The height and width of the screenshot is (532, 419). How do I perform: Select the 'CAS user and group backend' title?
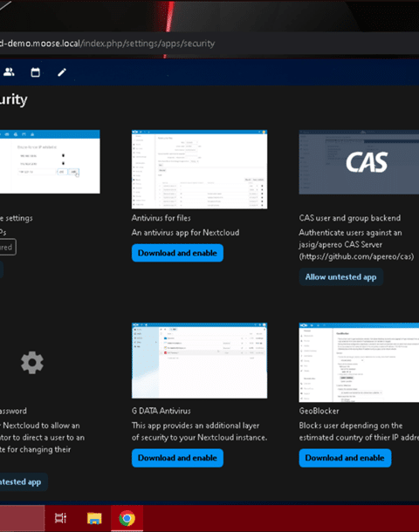click(x=350, y=218)
